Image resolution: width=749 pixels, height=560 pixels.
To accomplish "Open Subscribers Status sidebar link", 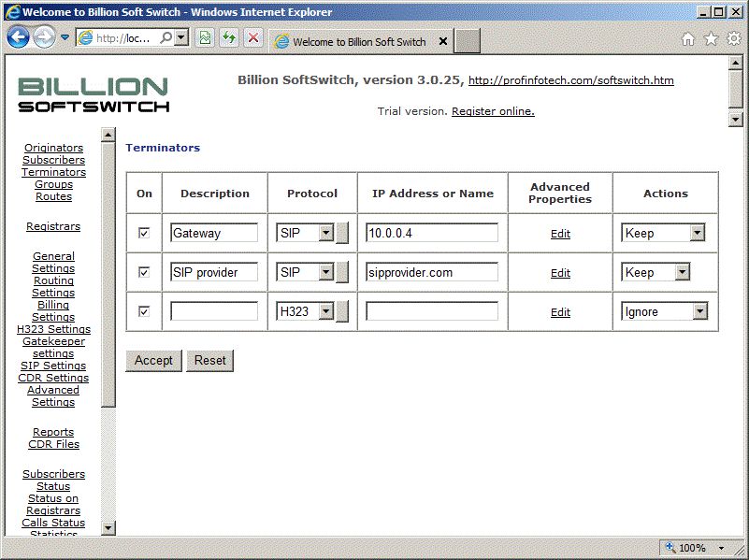I will 53,480.
